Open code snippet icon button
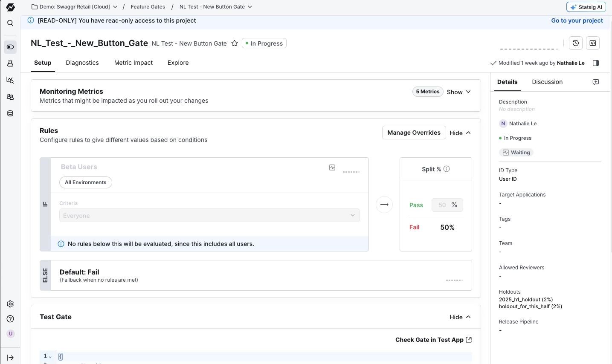 click(593, 43)
